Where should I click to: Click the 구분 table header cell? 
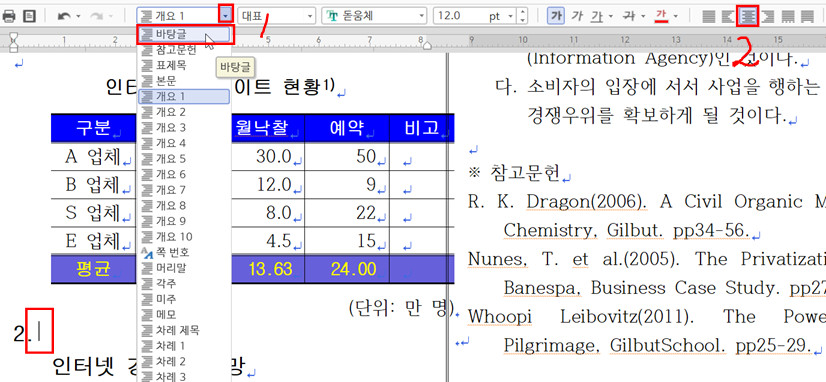point(94,128)
